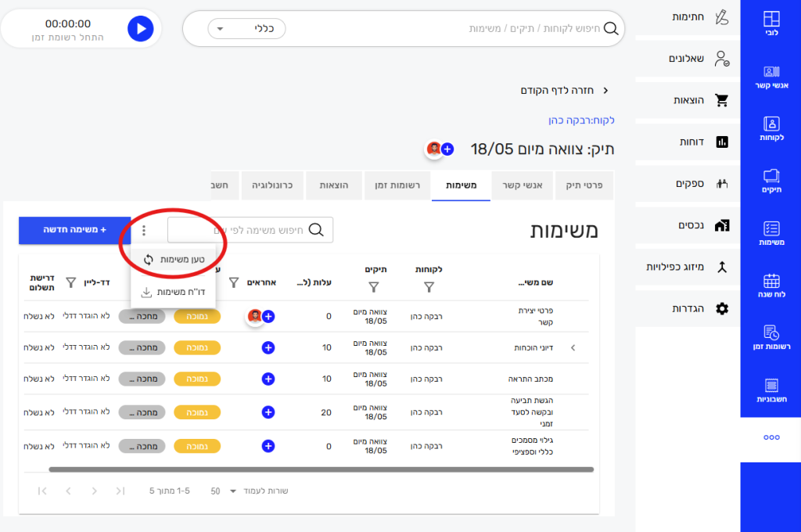Open אנשי קשר contacts in blue sidebar
The image size is (801, 532).
click(770, 76)
